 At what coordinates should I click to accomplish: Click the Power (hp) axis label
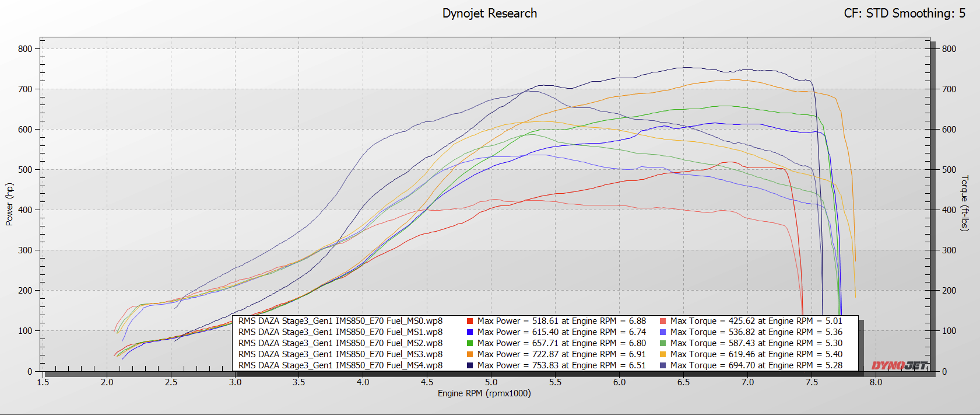click(x=9, y=204)
